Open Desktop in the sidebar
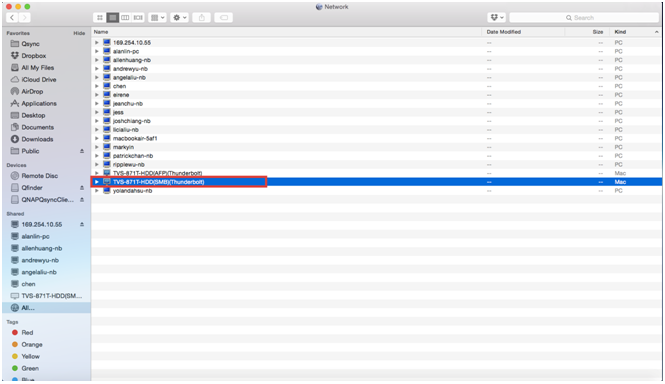The image size is (665, 384). tap(33, 115)
